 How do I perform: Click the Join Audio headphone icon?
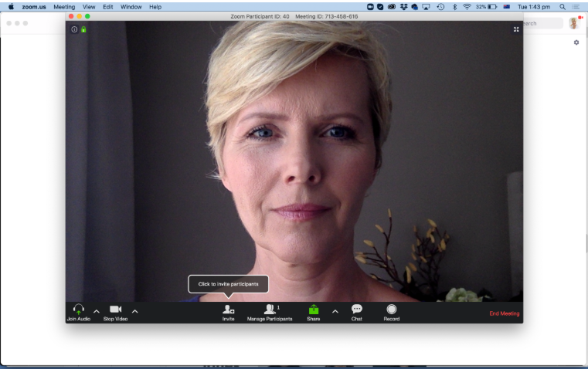78,310
